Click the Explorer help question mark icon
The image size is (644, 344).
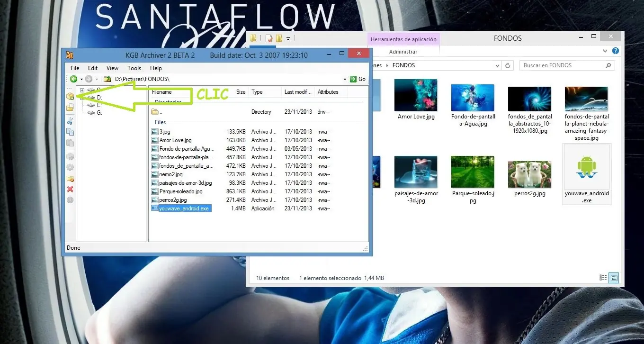pyautogui.click(x=616, y=51)
